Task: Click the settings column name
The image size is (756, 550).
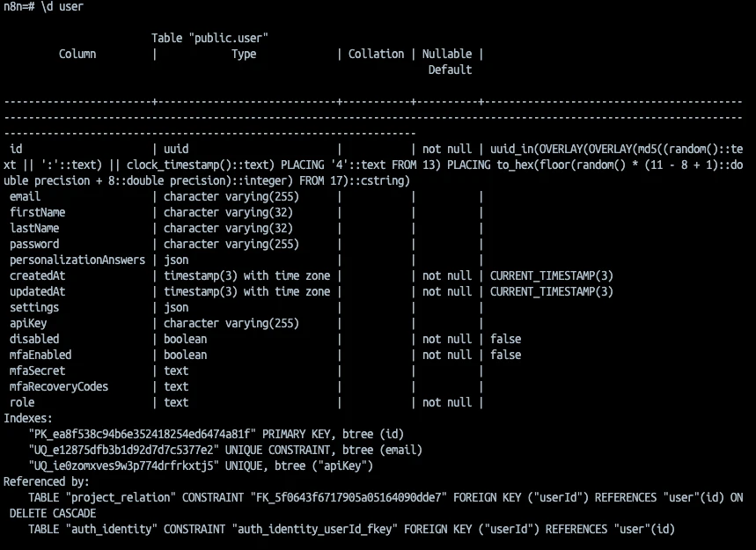Action: [x=34, y=307]
